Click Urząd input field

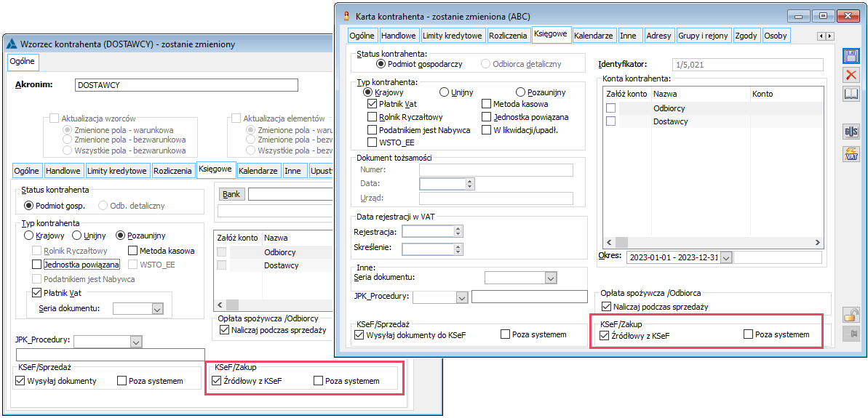coord(496,198)
